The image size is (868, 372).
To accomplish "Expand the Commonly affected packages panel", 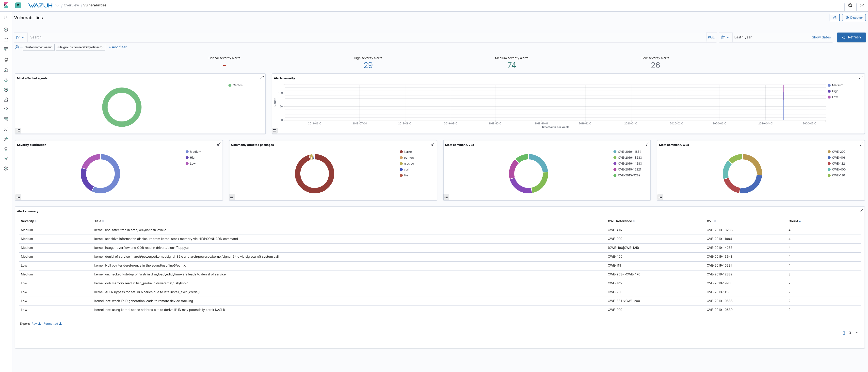I will (x=433, y=144).
